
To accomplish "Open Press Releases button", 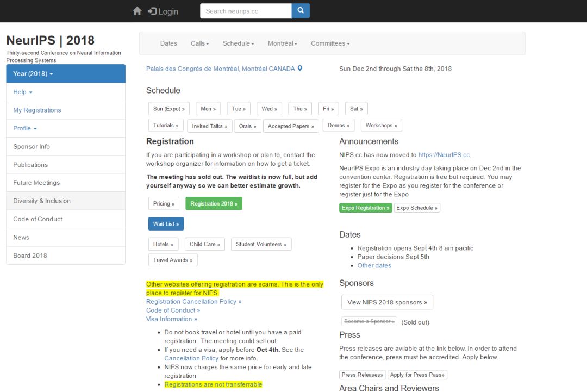I will (362, 375).
